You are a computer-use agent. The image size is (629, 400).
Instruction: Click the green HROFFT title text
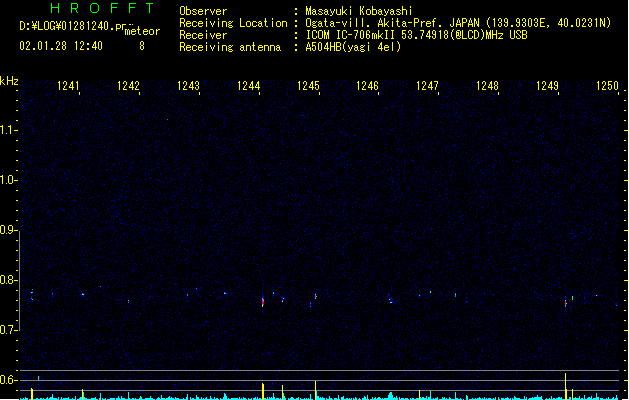click(x=102, y=8)
